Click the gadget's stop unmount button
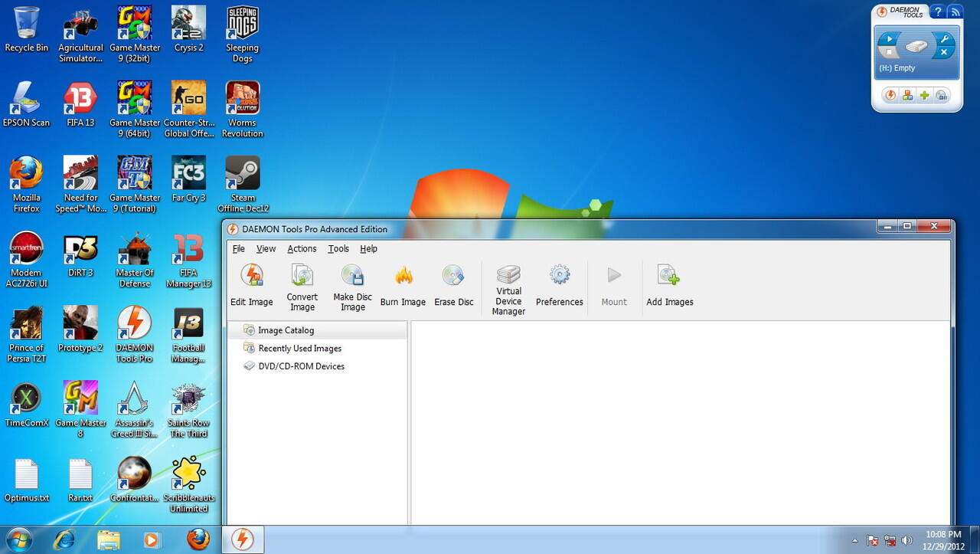Image resolution: width=980 pixels, height=554 pixels. tap(889, 52)
